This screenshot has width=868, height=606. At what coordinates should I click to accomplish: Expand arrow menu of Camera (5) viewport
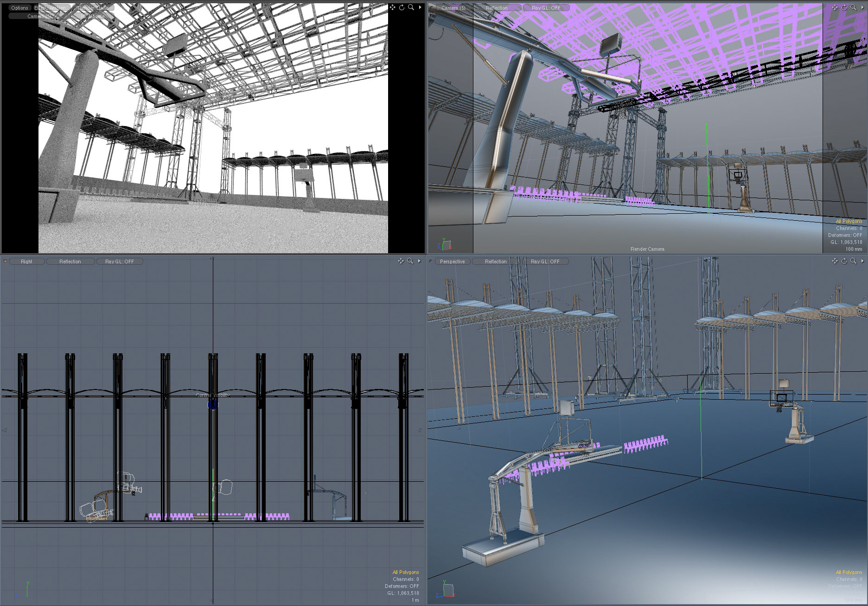point(862,7)
